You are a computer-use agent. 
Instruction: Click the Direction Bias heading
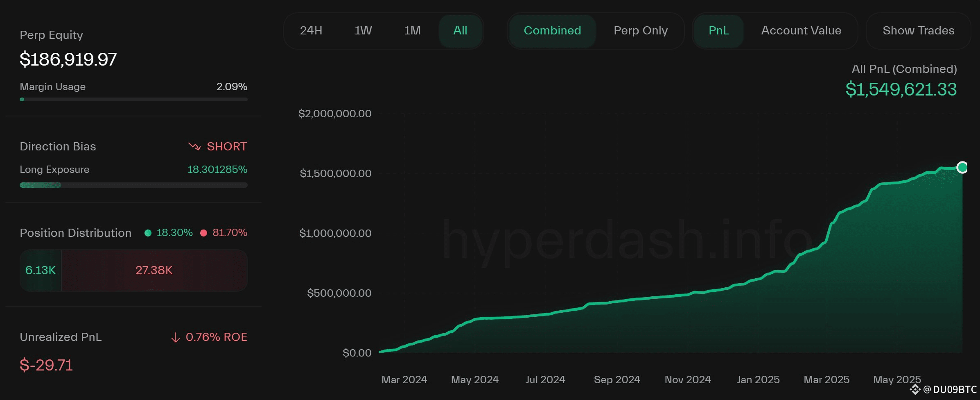tap(58, 146)
